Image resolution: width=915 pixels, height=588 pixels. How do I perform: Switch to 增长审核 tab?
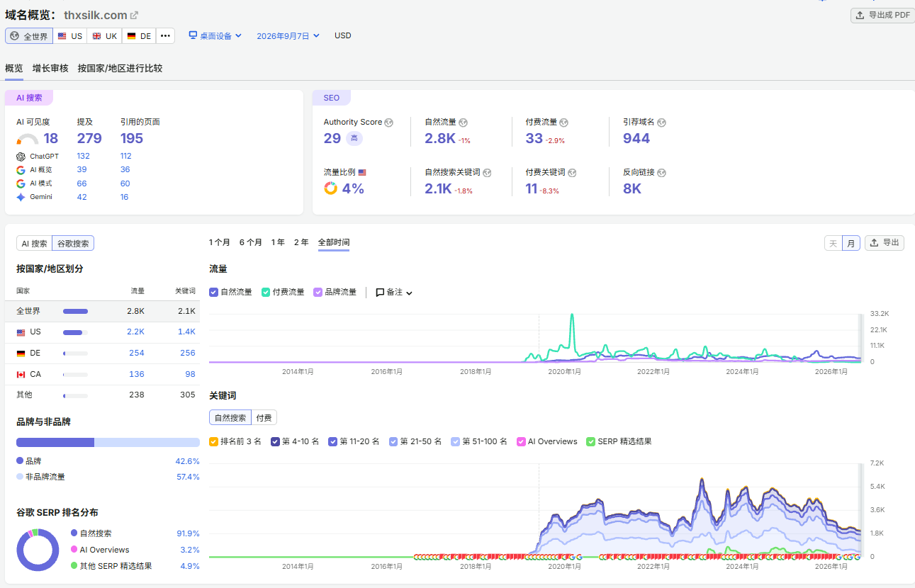click(x=50, y=69)
